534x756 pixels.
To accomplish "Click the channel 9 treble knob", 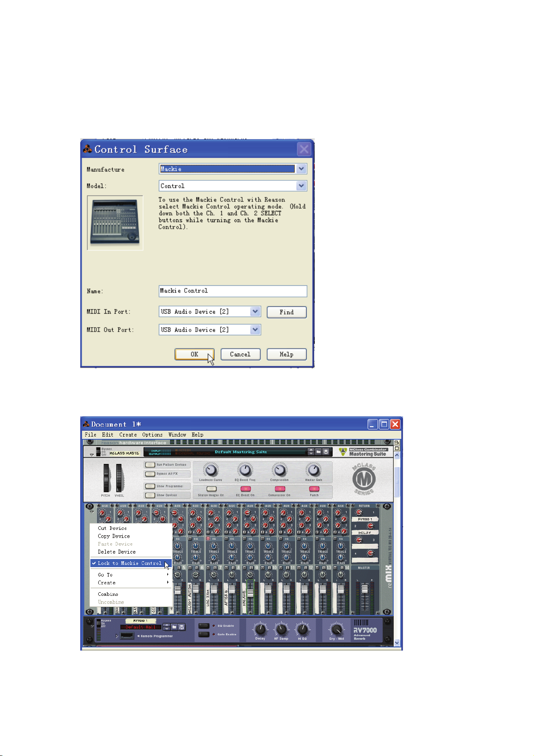I will point(250,546).
